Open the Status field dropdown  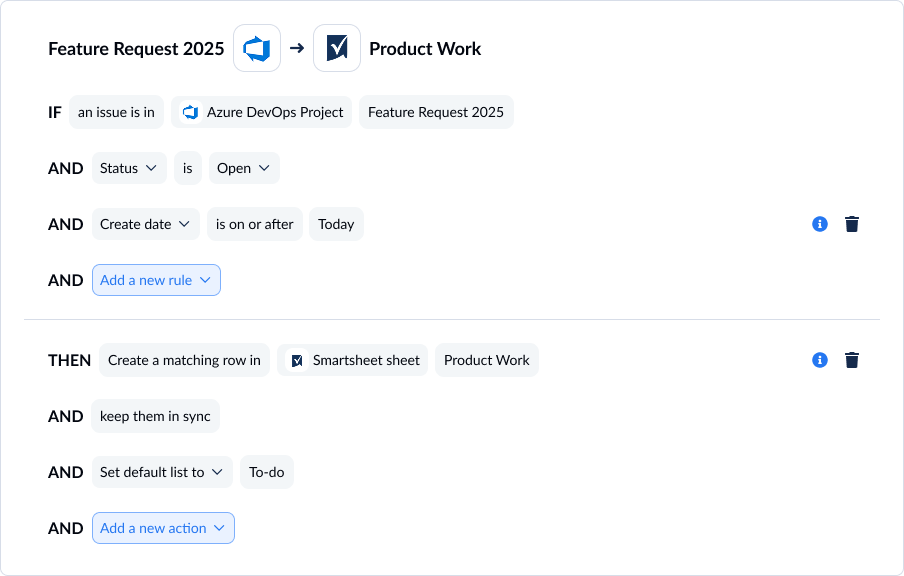(x=129, y=168)
